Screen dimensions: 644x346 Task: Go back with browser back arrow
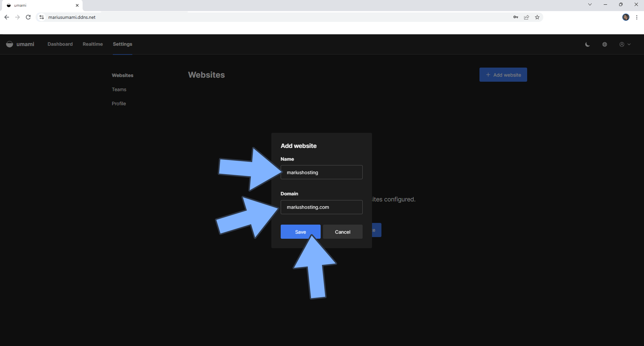(7, 17)
